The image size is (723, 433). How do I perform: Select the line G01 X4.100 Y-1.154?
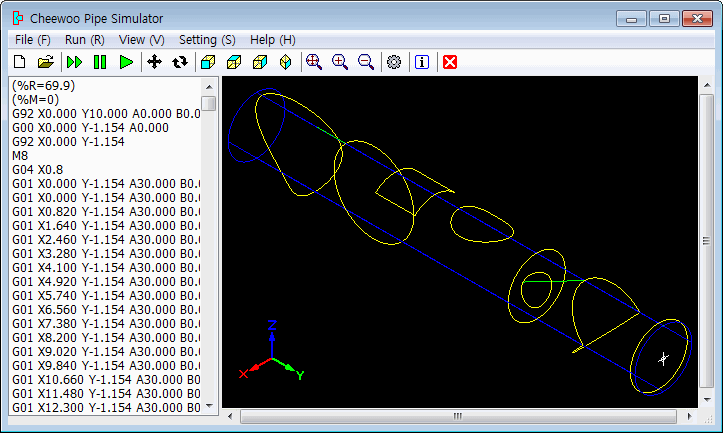[x=106, y=267]
